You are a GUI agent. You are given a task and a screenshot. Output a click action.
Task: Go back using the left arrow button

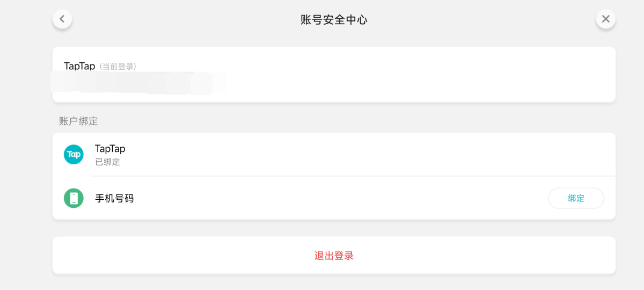pos(62,19)
